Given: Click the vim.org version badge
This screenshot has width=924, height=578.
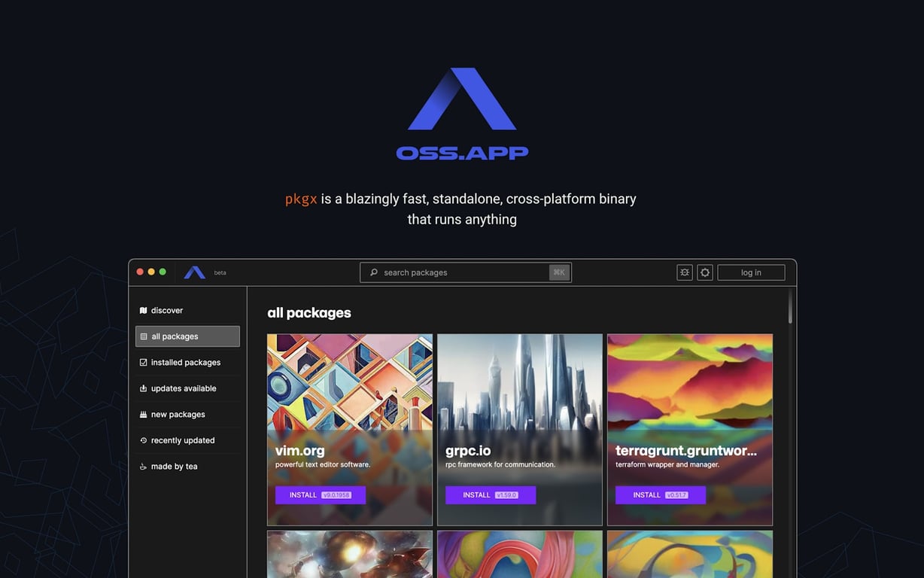Looking at the screenshot, I should (336, 495).
